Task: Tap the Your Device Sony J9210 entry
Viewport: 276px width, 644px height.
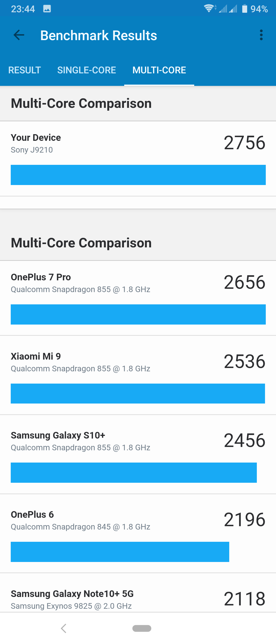Action: click(138, 159)
